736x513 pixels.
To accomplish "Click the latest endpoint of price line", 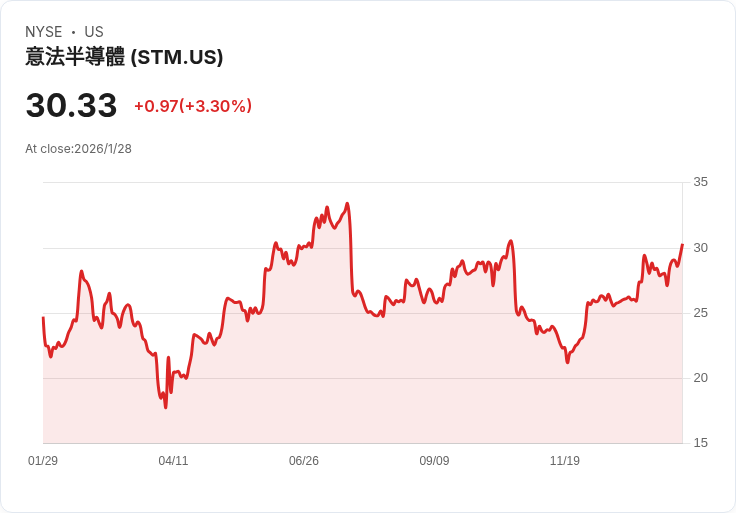I will (682, 245).
